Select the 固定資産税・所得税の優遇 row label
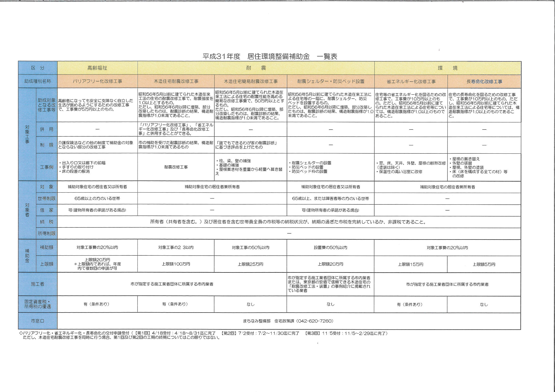 coord(38,304)
